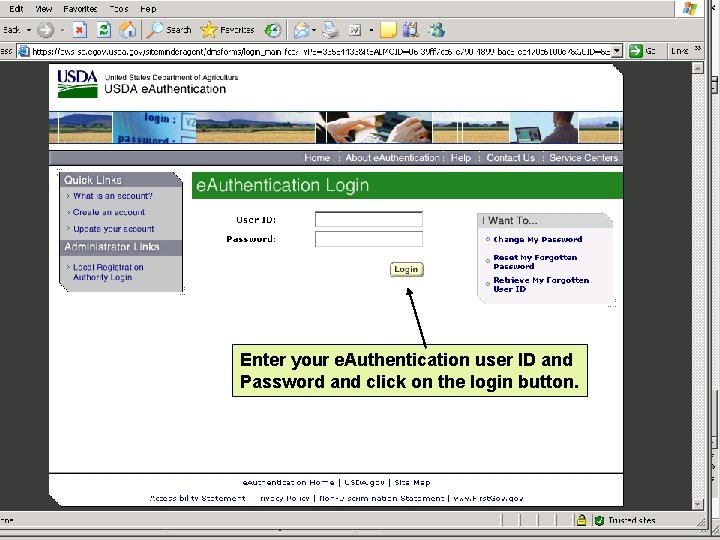Open the Search toolbar button
The image size is (720, 540).
pyautogui.click(x=169, y=30)
